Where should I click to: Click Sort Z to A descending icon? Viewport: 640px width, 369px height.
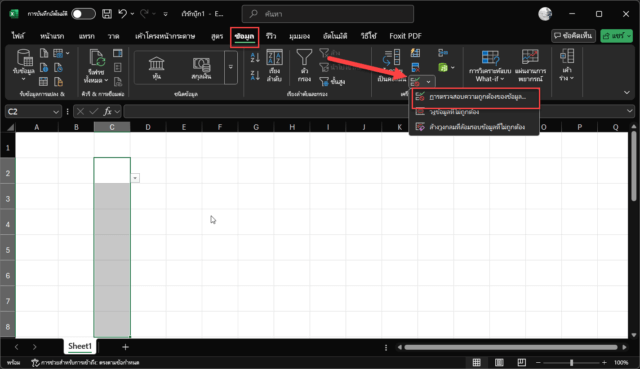255,75
